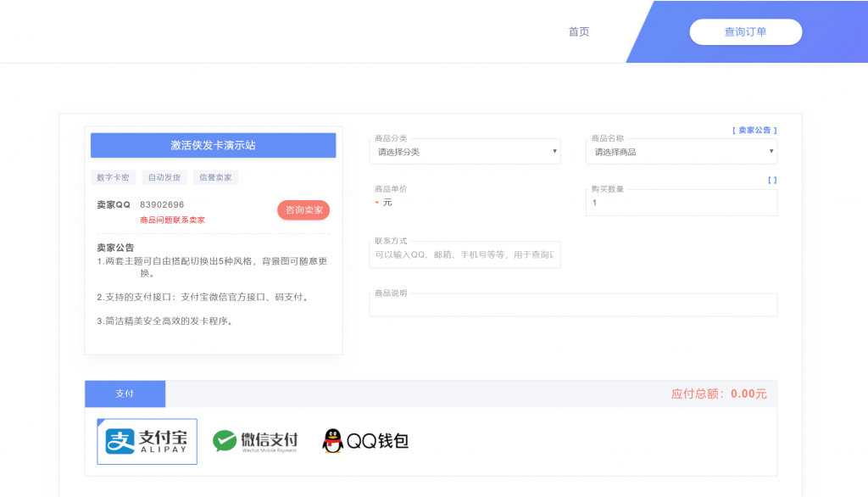Click the 卖家公告 heading in left panel
The width and height of the screenshot is (868, 497).
[115, 247]
